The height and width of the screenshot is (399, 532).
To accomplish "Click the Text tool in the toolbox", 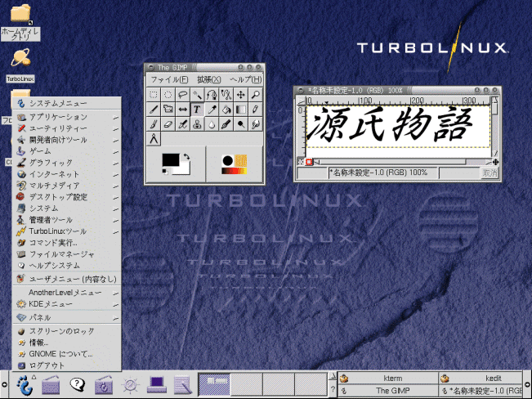I will (x=197, y=110).
